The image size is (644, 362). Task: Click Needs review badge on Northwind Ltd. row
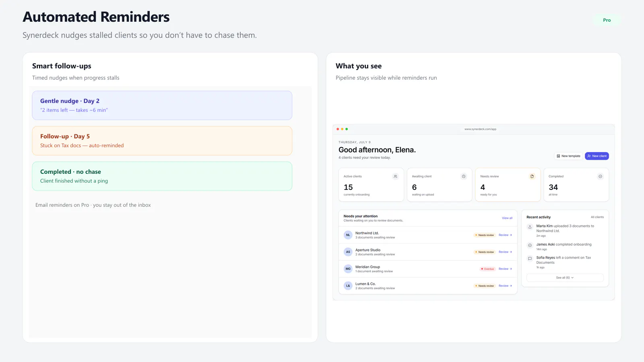click(x=485, y=235)
